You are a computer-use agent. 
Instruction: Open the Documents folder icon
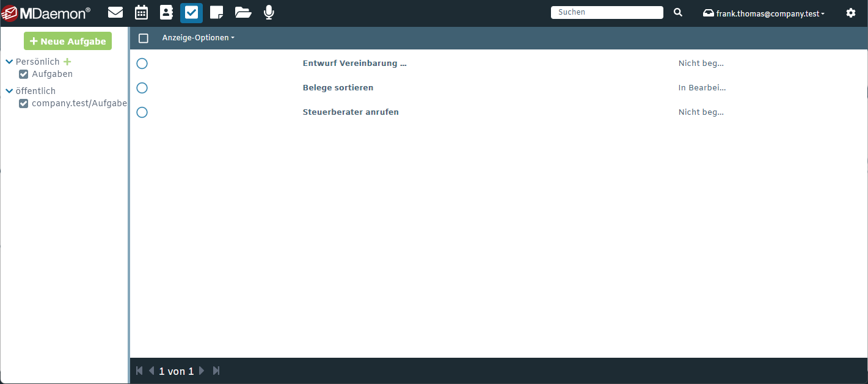(243, 12)
